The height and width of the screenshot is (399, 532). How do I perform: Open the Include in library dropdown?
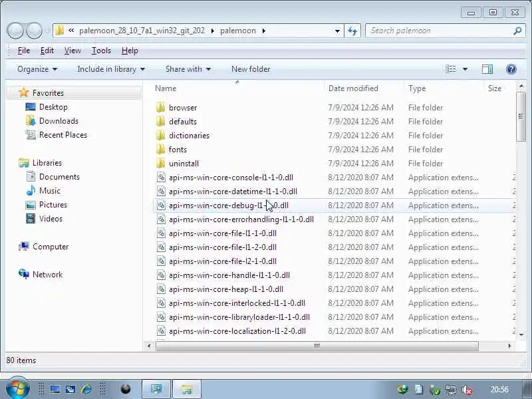click(111, 69)
